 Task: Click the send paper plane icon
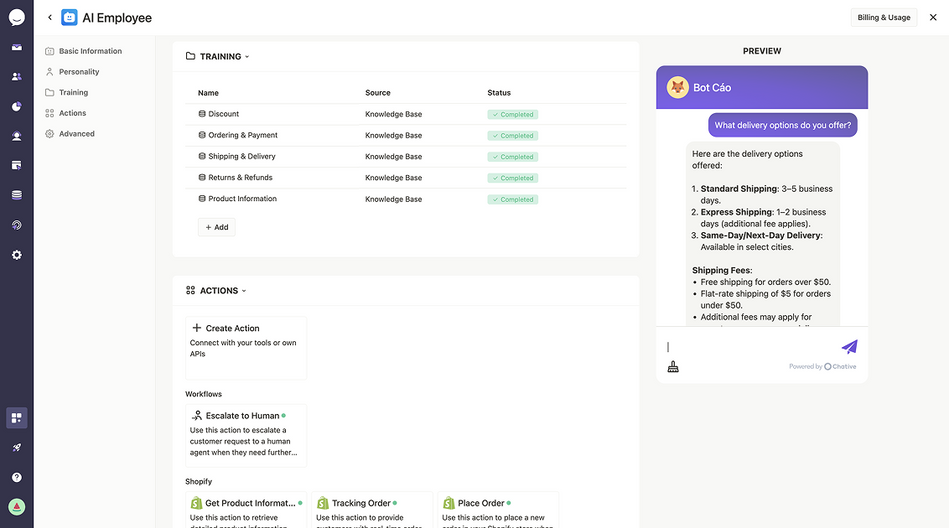849,346
